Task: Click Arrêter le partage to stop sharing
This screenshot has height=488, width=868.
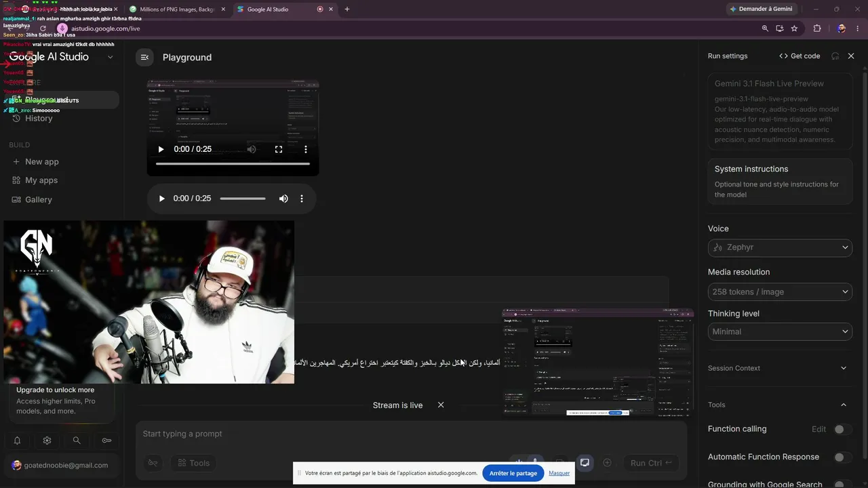Action: [513, 473]
